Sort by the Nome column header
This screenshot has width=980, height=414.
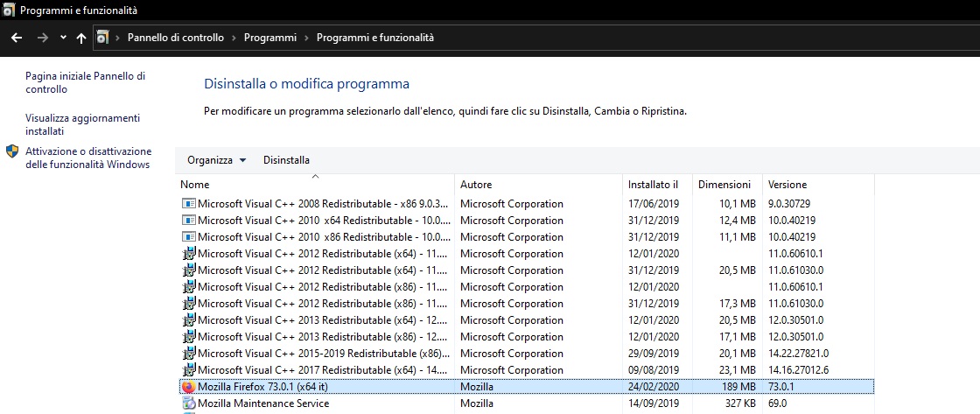pyautogui.click(x=195, y=185)
